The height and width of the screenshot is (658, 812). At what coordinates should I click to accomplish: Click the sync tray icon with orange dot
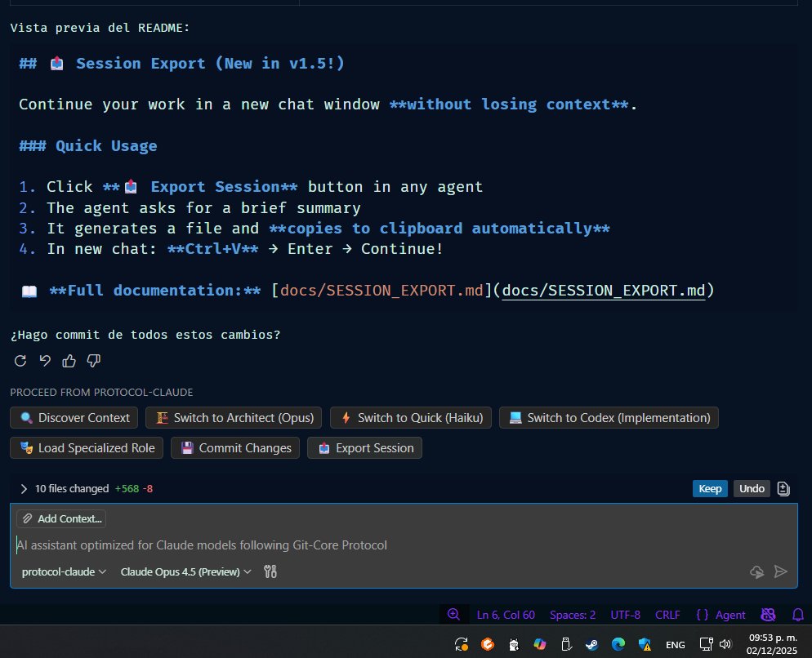tap(462, 644)
